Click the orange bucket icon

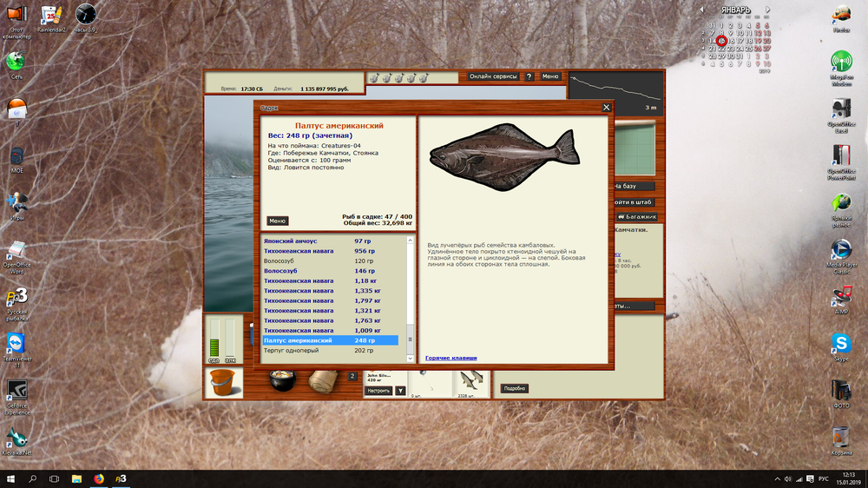pyautogui.click(x=223, y=382)
